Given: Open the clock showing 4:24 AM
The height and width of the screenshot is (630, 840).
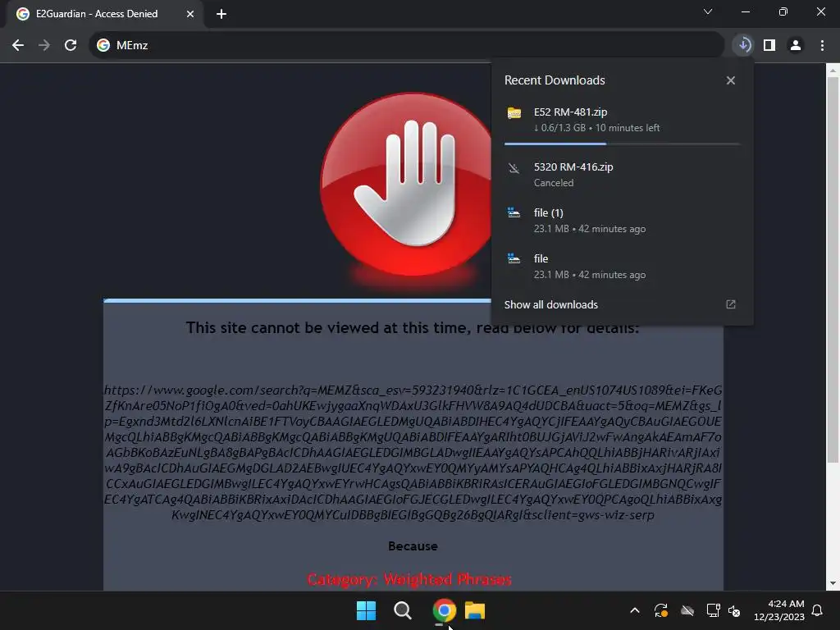Looking at the screenshot, I should click(x=779, y=610).
